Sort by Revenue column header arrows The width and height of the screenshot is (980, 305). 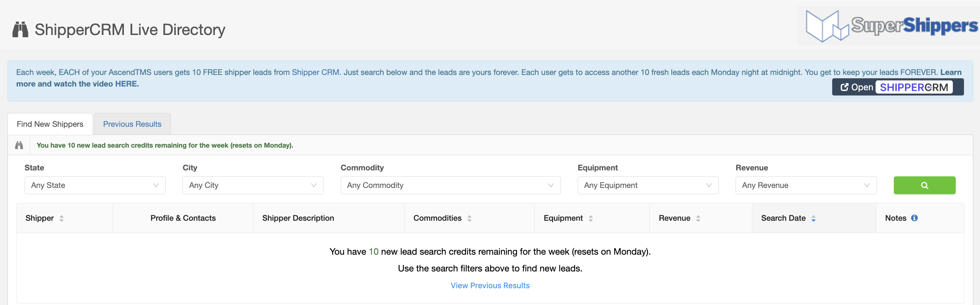tap(698, 218)
